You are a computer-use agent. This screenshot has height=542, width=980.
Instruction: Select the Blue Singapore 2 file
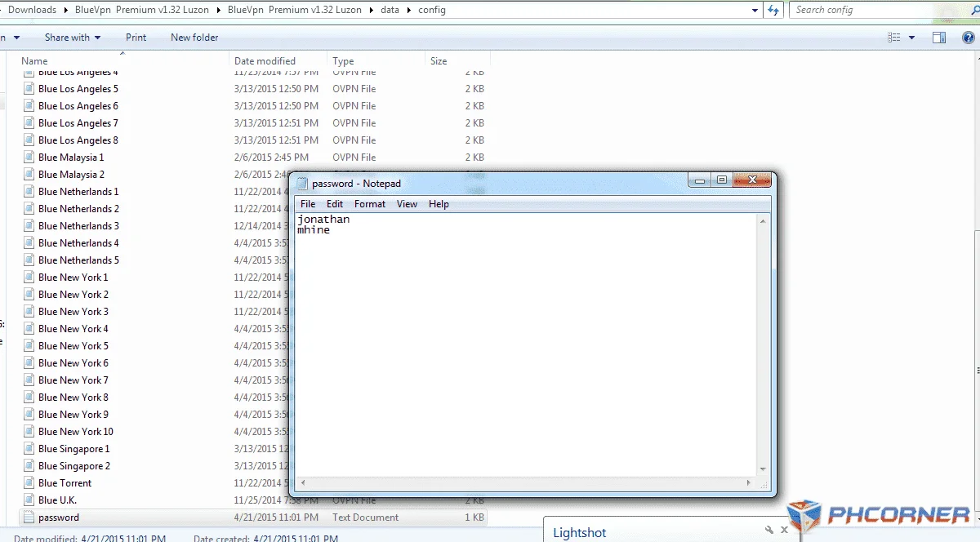point(73,466)
